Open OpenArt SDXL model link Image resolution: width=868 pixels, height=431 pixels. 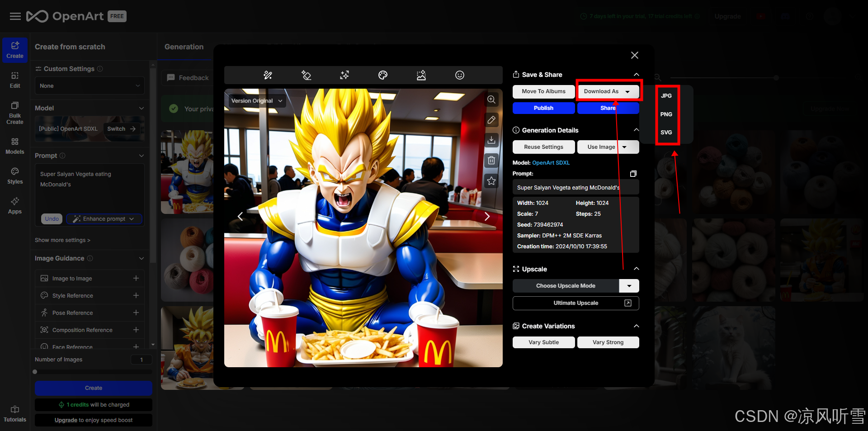pyautogui.click(x=551, y=163)
